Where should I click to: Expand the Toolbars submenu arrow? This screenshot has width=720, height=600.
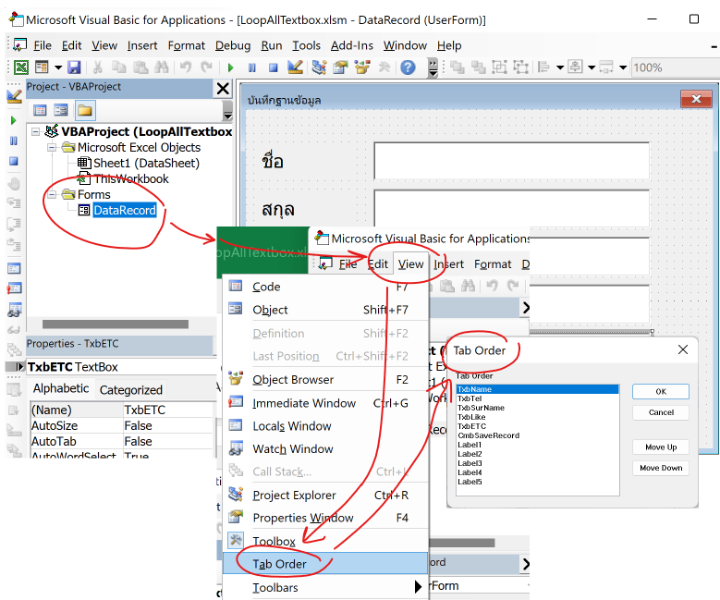(418, 587)
